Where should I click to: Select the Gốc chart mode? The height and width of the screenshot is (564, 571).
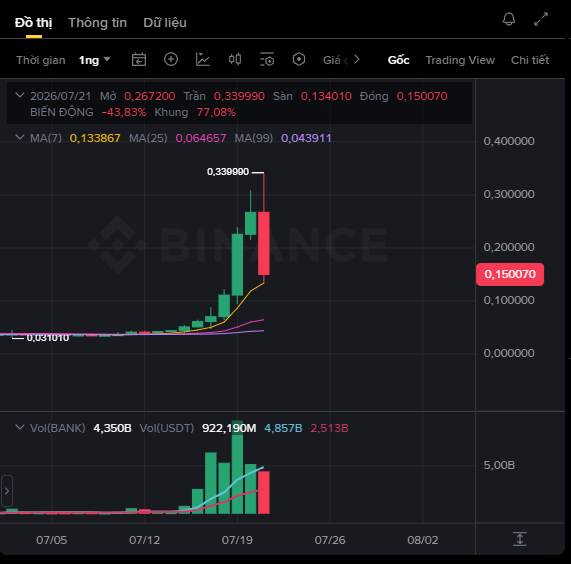coord(398,60)
